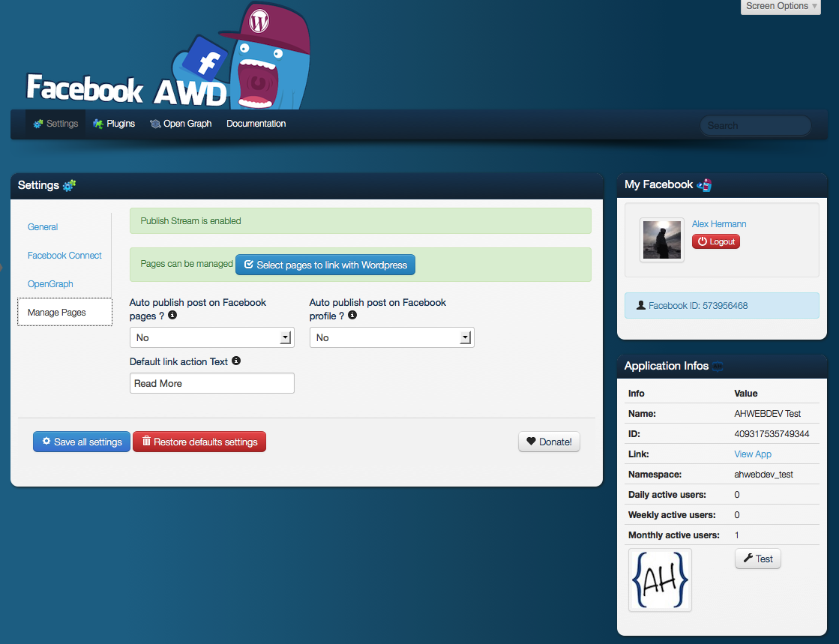Click Select pages to link with Wordpress
The width and height of the screenshot is (839, 644).
coord(325,265)
